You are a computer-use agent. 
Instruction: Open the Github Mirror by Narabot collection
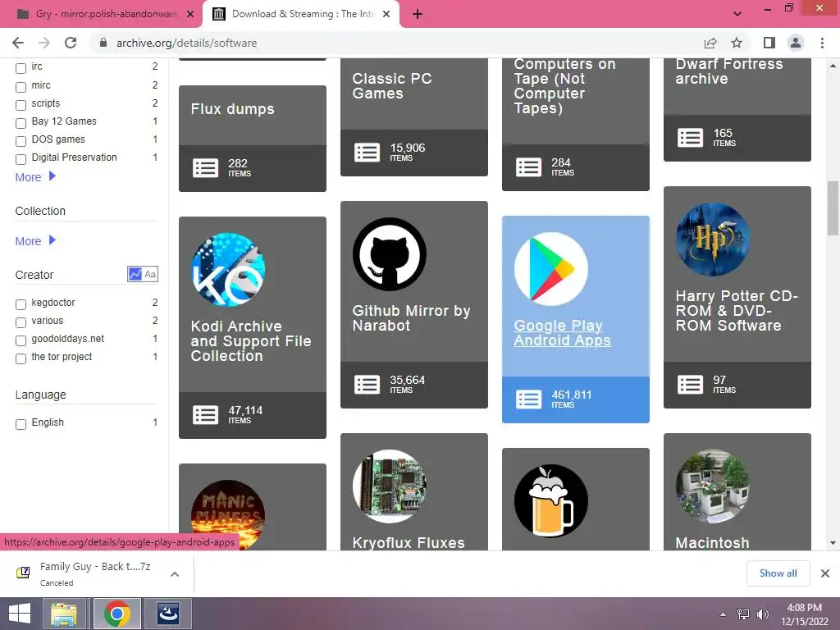click(412, 318)
